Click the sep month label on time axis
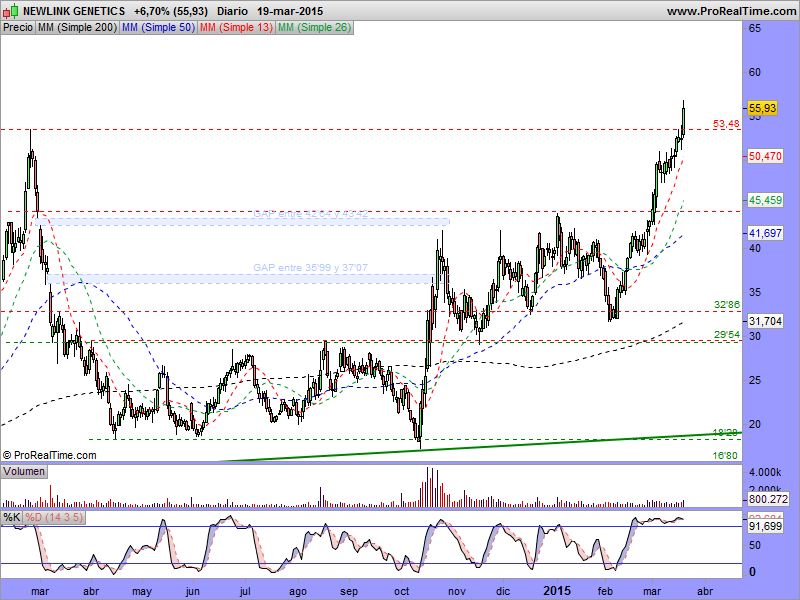The height and width of the screenshot is (600, 800). (349, 591)
